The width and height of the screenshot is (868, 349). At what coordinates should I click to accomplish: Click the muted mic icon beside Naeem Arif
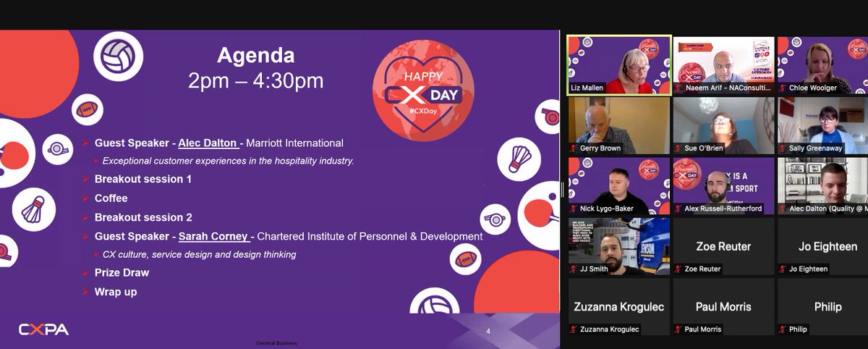pyautogui.click(x=678, y=88)
